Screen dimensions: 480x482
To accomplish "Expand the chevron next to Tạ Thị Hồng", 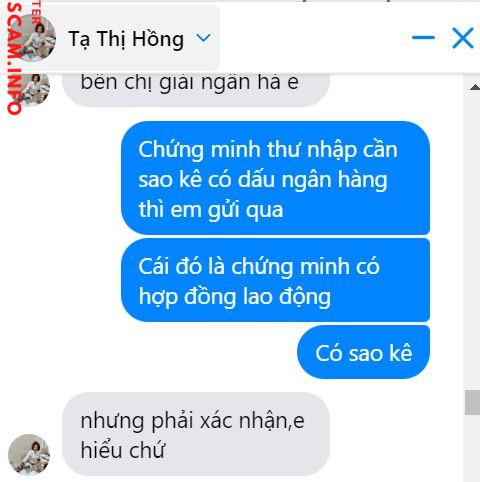I will click(203, 38).
